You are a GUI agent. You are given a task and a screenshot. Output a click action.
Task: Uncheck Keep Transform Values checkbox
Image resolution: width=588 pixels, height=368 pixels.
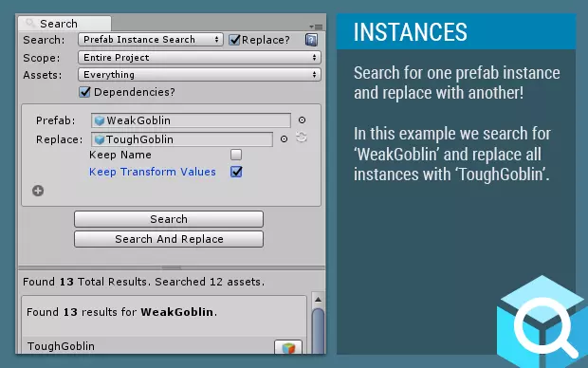click(x=236, y=172)
